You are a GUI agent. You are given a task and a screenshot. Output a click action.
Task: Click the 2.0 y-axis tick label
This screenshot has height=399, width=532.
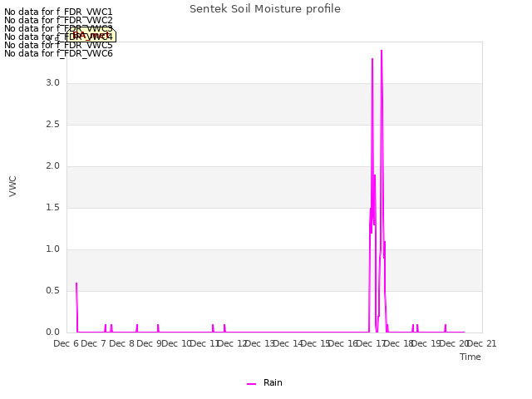pos(53,166)
